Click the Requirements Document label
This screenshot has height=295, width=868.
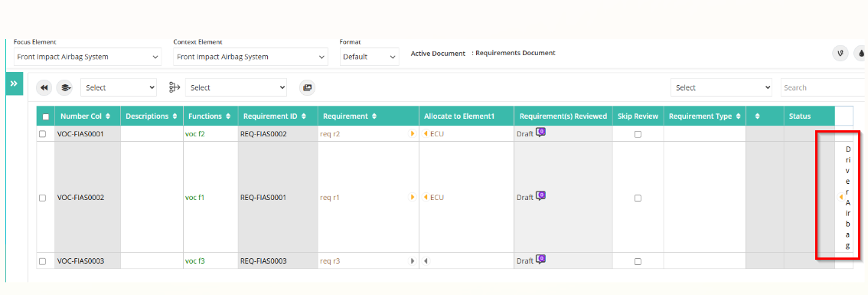[x=515, y=53]
